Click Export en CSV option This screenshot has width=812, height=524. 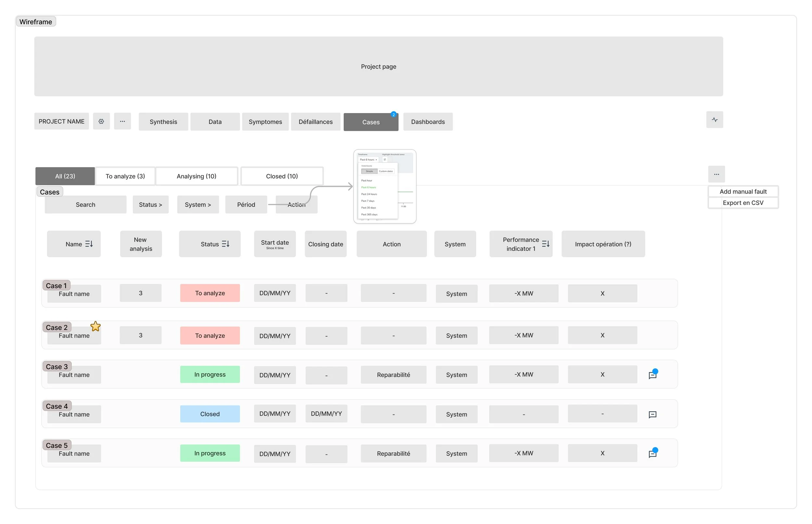pyautogui.click(x=743, y=203)
